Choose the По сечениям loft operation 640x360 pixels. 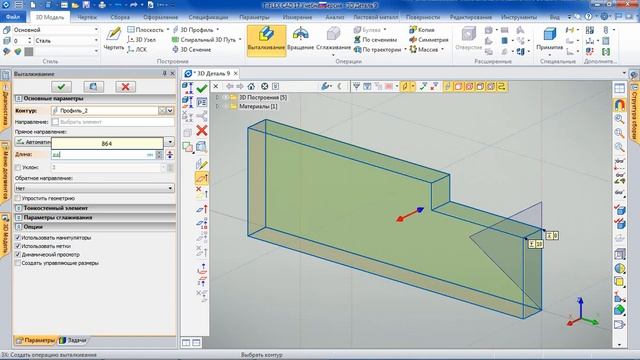pos(375,40)
